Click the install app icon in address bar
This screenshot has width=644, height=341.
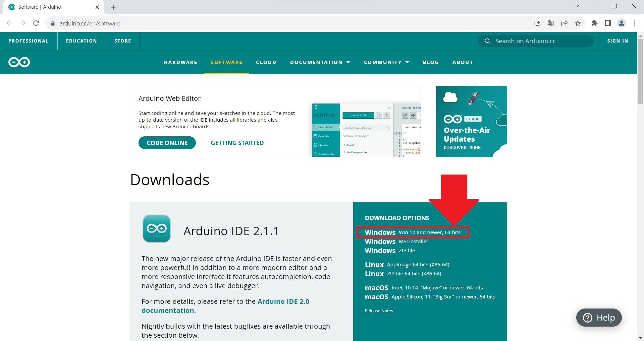pyautogui.click(x=537, y=23)
